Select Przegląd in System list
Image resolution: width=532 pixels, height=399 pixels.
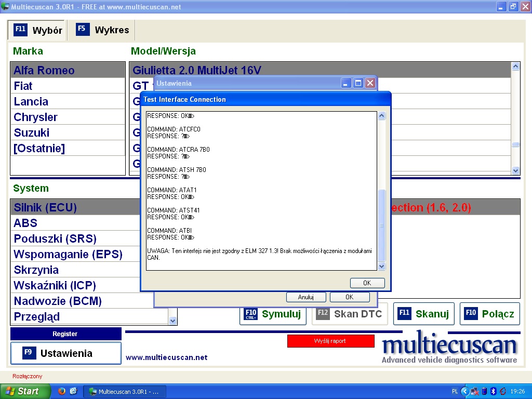coord(89,316)
